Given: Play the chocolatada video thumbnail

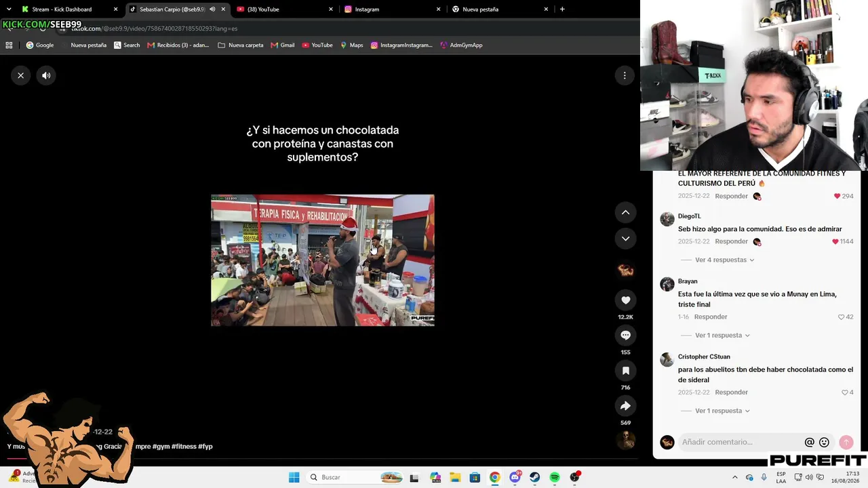Looking at the screenshot, I should tap(323, 260).
